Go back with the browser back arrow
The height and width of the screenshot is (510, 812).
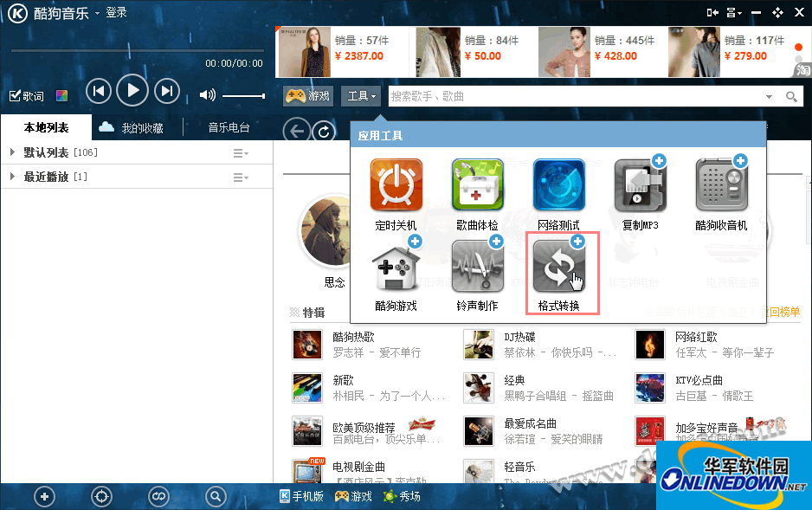[296, 132]
